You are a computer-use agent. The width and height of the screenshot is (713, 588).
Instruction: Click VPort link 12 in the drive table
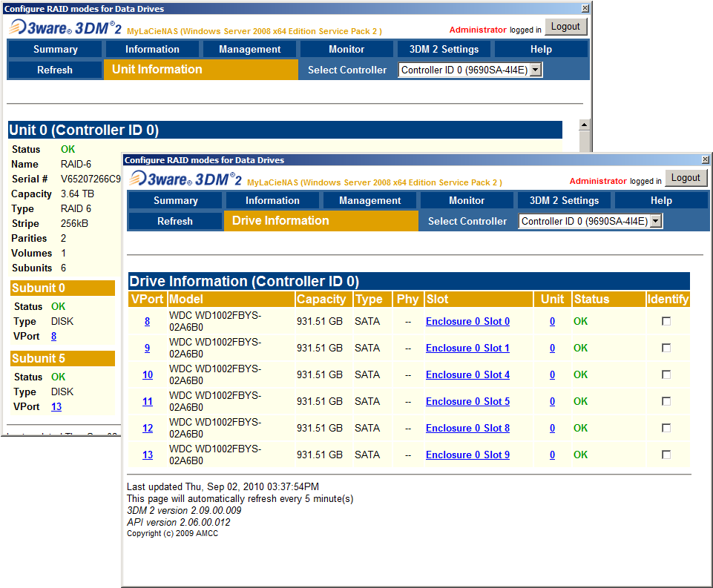(148, 428)
